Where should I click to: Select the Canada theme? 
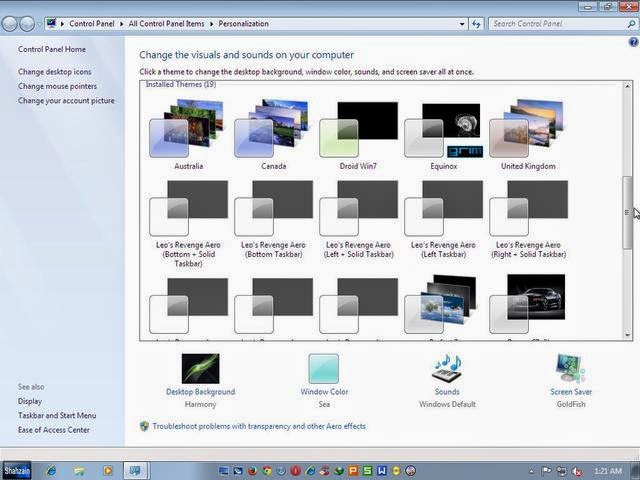pos(273,134)
